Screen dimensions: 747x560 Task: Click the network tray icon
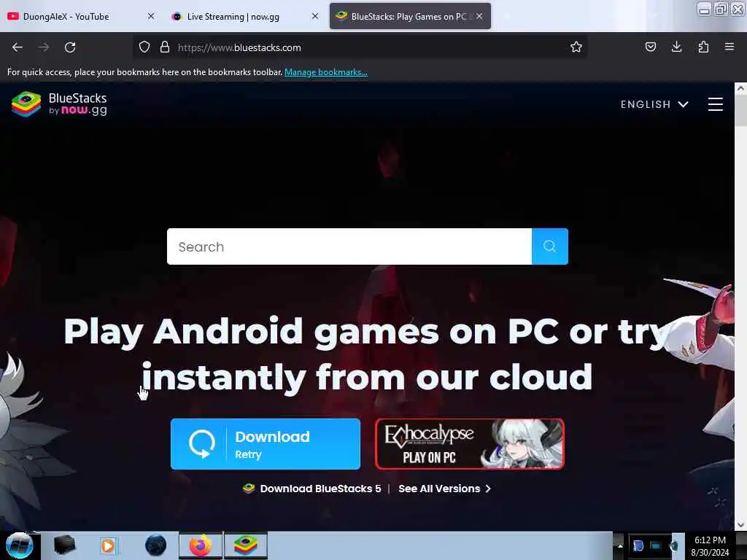coord(656,545)
